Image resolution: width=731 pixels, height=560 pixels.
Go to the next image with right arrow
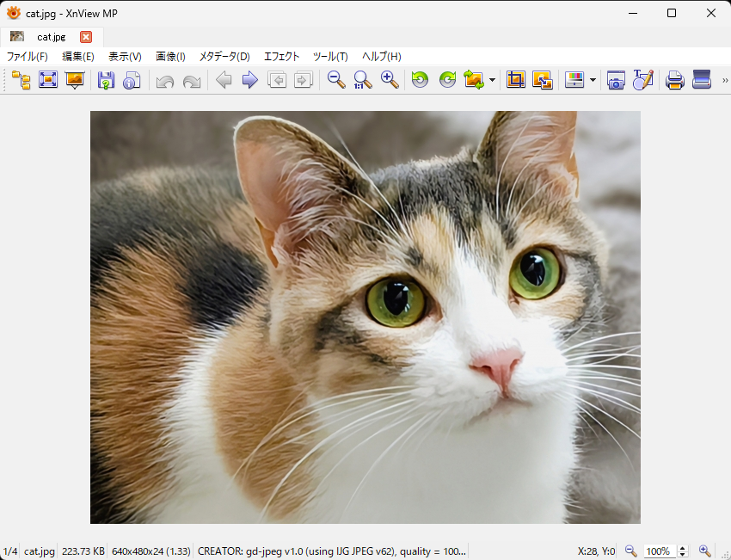[250, 80]
